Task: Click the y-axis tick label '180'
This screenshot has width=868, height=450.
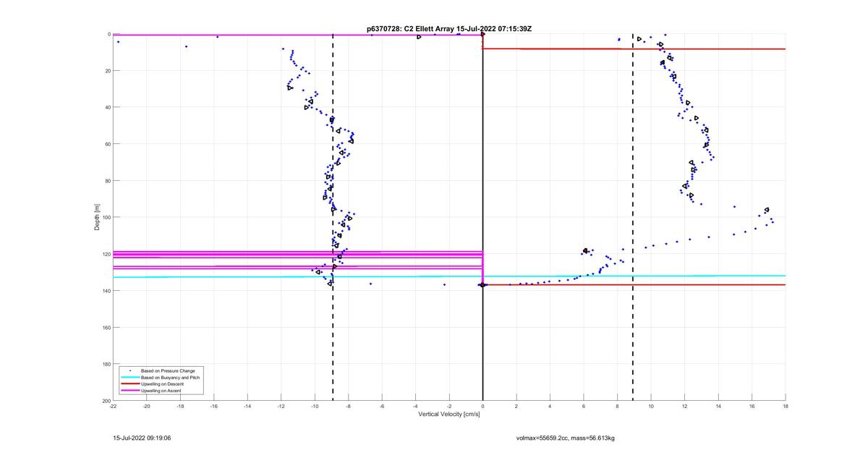Action: (106, 364)
